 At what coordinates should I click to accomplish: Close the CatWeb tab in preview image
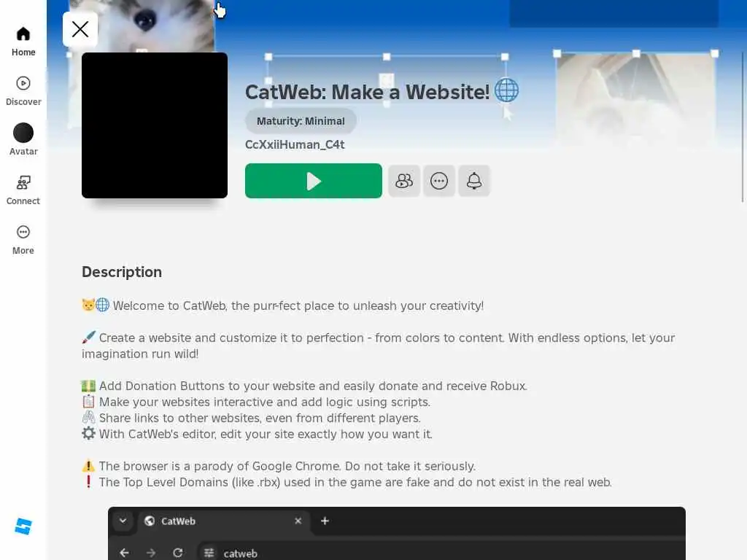coord(298,521)
